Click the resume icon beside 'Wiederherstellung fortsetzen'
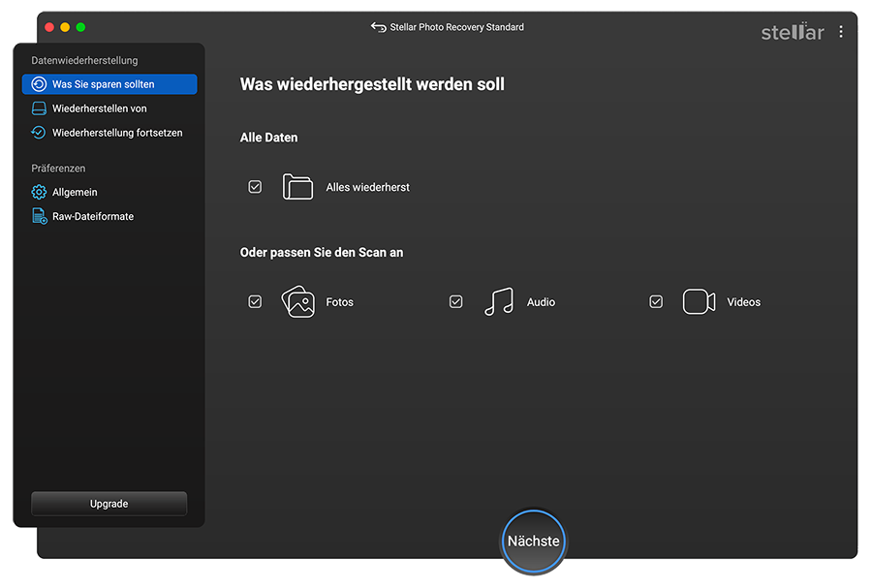Screen dimensions: 872x588 [x=40, y=132]
